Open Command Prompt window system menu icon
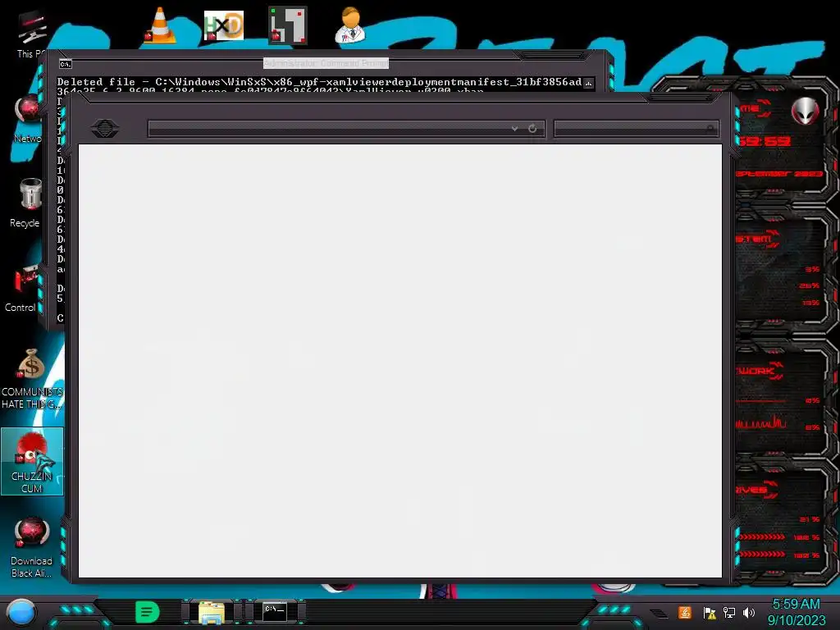Image resolution: width=840 pixels, height=630 pixels. pyautogui.click(x=66, y=64)
